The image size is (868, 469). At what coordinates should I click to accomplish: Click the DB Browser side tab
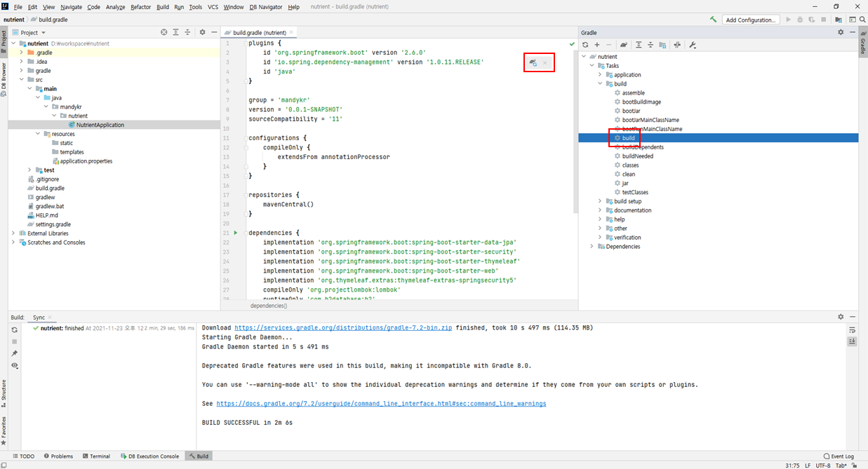pyautogui.click(x=4, y=79)
